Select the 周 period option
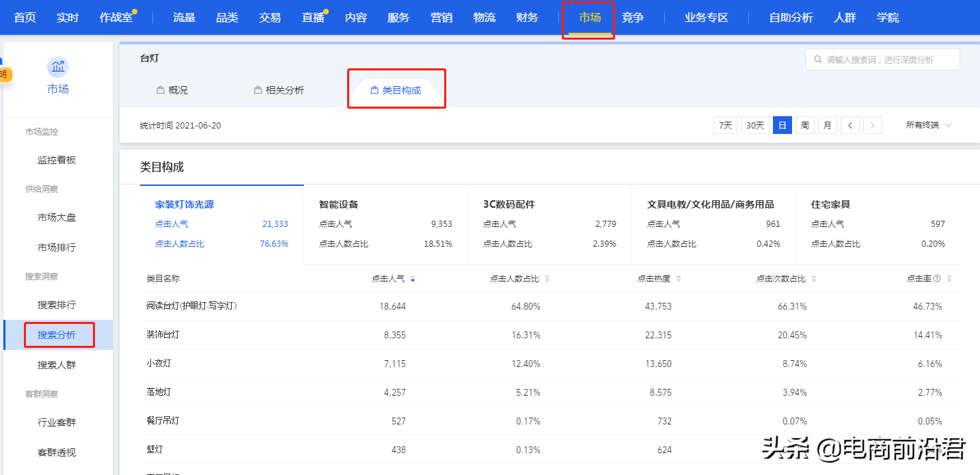 804,125
